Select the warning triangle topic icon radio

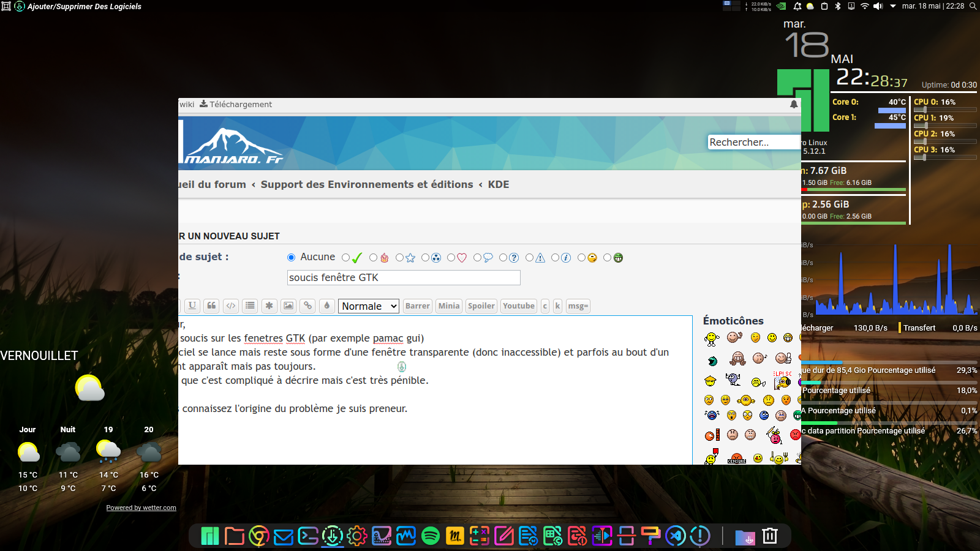point(529,258)
